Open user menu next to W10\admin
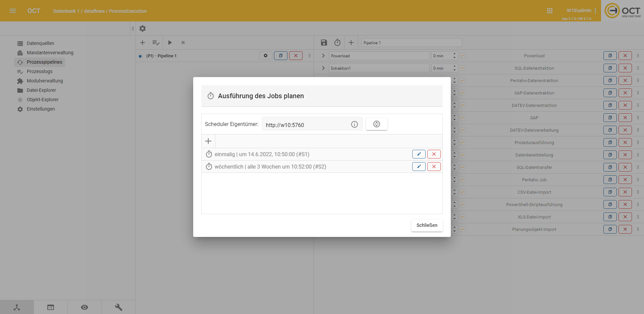Viewport: 644px width, 314px height. tap(595, 11)
